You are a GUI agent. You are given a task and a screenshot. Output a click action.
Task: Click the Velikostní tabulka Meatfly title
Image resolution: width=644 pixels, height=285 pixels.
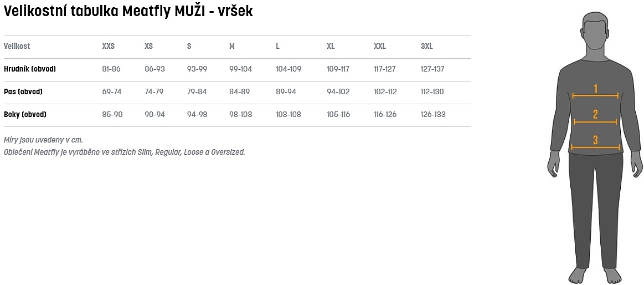128,12
